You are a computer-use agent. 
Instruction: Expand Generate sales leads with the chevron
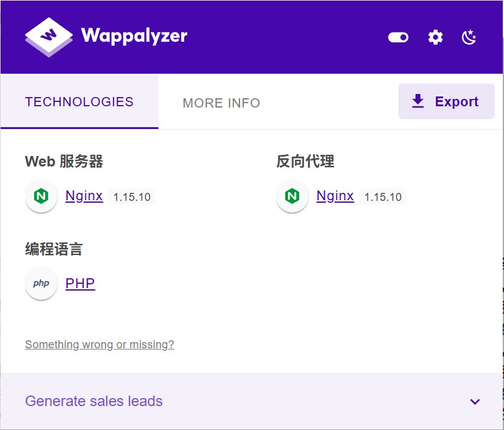pyautogui.click(x=475, y=401)
